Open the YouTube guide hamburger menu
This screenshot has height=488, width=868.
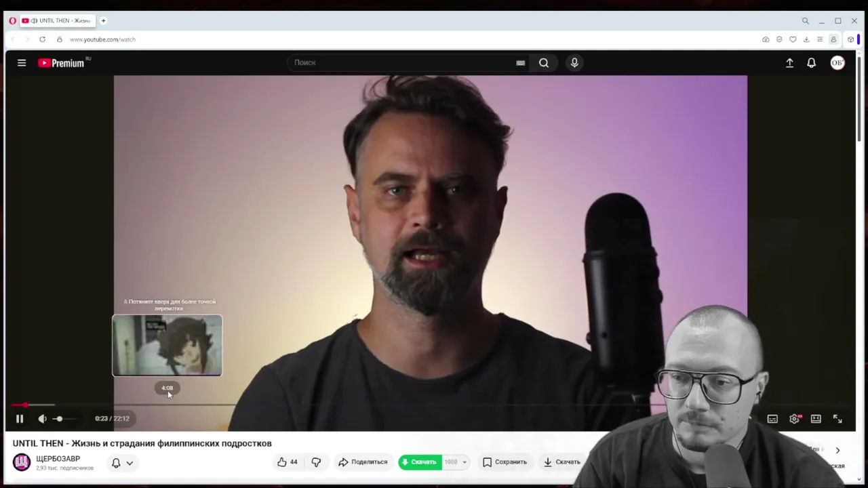22,63
